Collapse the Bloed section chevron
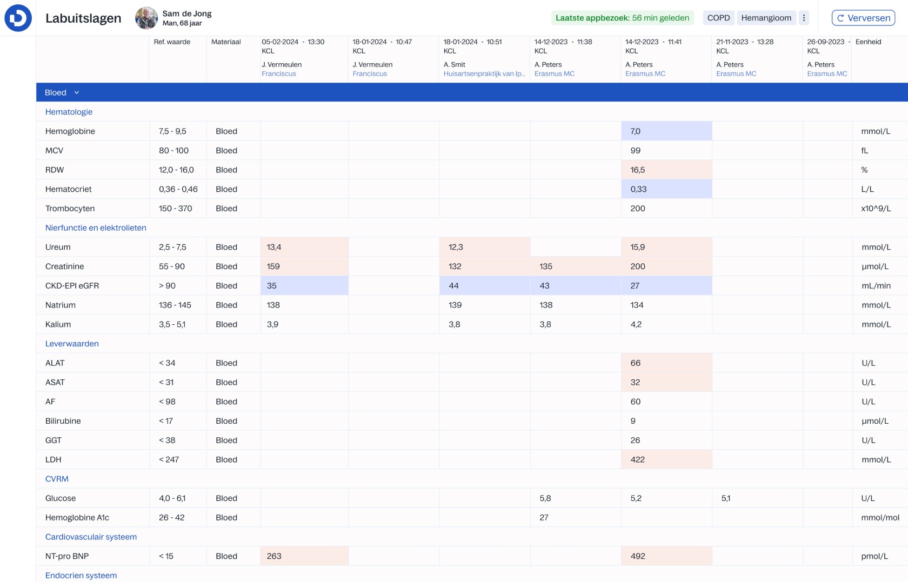Image resolution: width=908 pixels, height=588 pixels. (77, 92)
